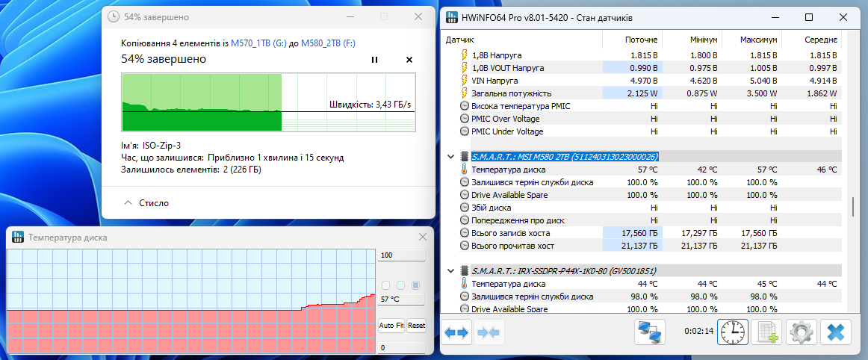Click the lightning icon beside 1,0В VOUT Напруга
This screenshot has height=360, width=868.
pyautogui.click(x=464, y=68)
